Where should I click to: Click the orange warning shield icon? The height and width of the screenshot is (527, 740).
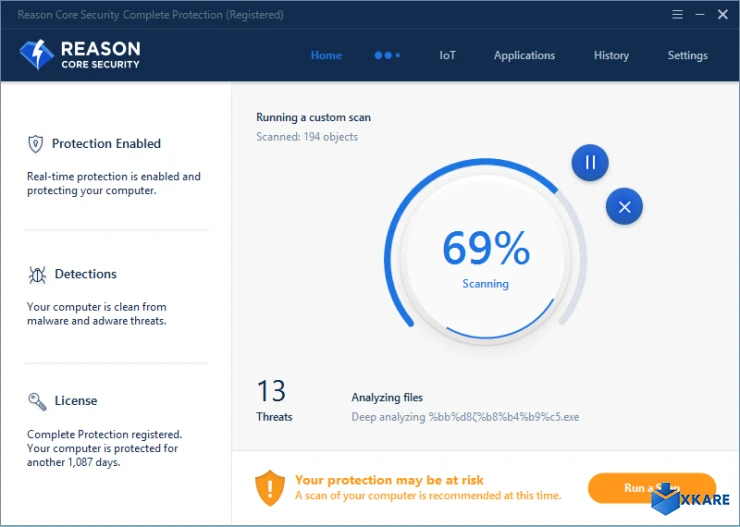[270, 488]
